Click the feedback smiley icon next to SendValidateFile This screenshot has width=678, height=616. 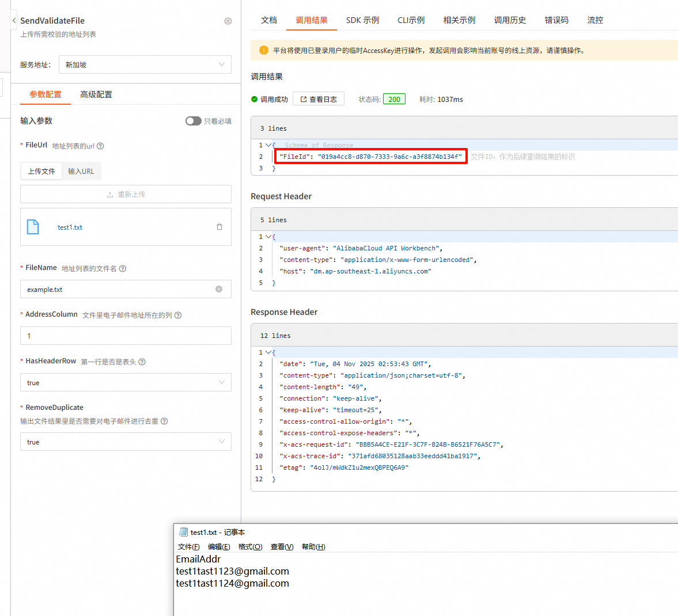pyautogui.click(x=228, y=21)
